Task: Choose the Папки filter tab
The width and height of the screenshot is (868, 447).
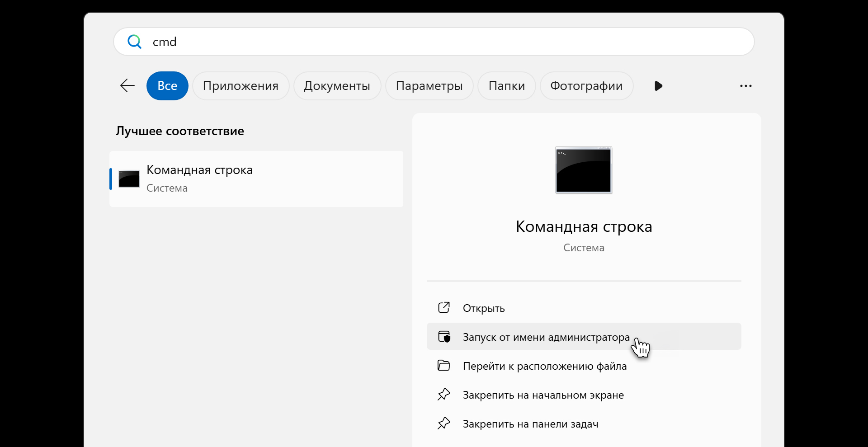Action: click(x=506, y=86)
